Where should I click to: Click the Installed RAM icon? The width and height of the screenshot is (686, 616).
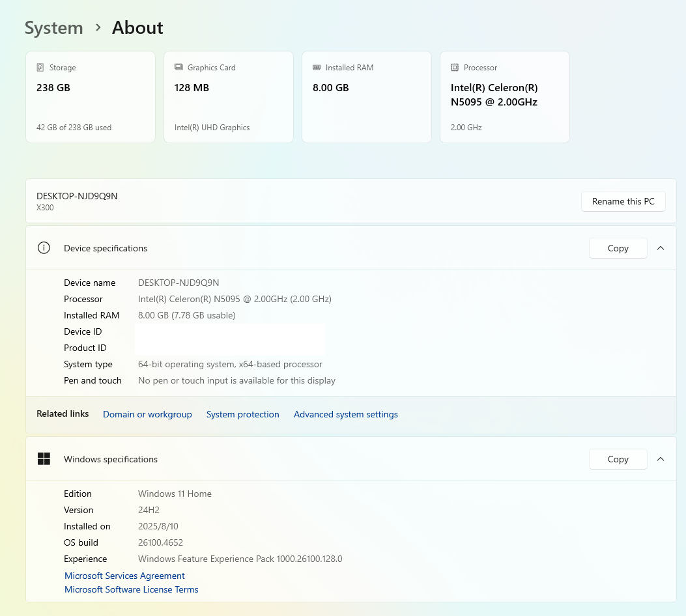tap(317, 68)
